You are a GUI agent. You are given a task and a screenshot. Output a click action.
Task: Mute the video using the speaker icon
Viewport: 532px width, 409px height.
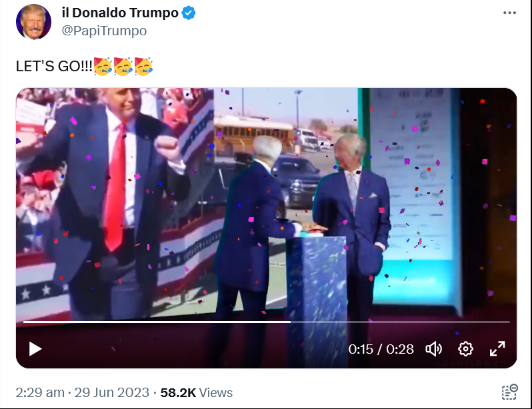pyautogui.click(x=434, y=349)
